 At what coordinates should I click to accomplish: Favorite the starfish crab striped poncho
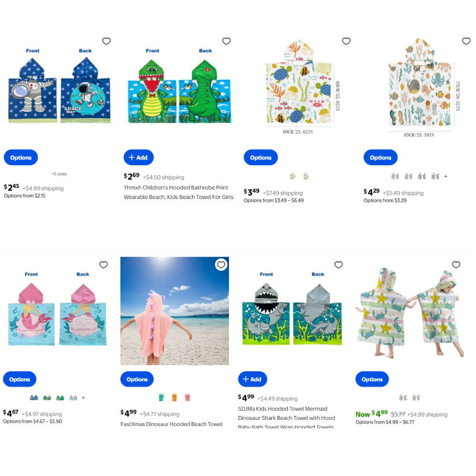pyautogui.click(x=456, y=265)
